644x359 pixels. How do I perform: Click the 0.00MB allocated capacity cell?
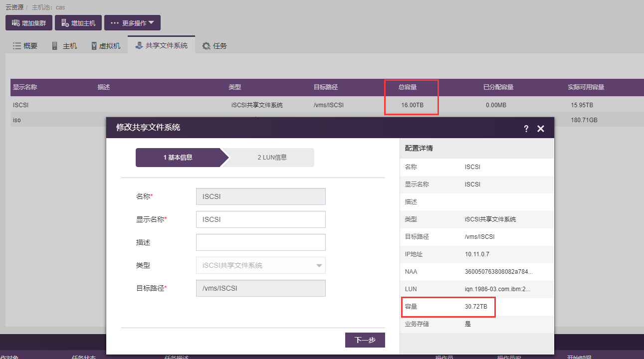point(496,105)
